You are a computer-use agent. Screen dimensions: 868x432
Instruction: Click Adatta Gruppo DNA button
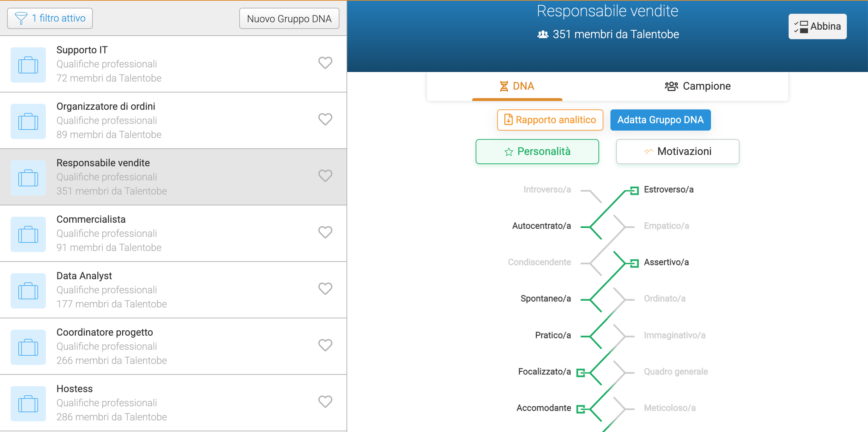(x=660, y=120)
